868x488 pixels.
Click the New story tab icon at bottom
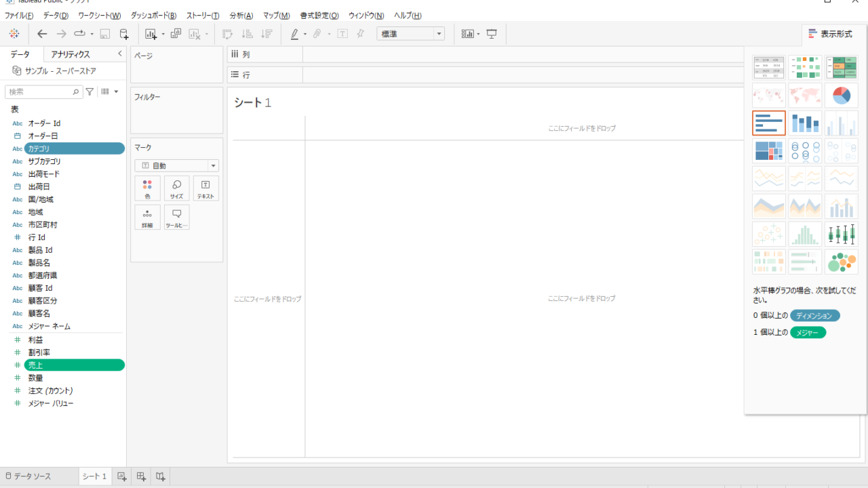[161, 476]
